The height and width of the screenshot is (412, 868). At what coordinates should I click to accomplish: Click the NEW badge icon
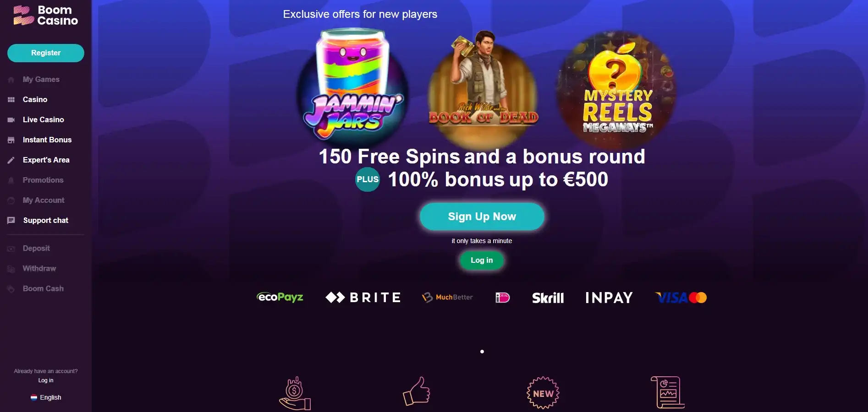click(543, 393)
